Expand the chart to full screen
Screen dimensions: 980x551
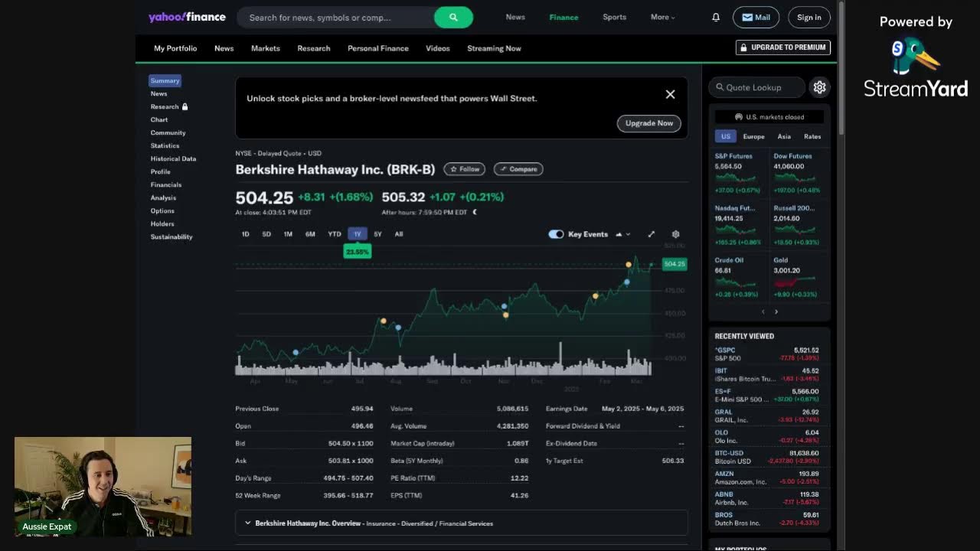(652, 234)
